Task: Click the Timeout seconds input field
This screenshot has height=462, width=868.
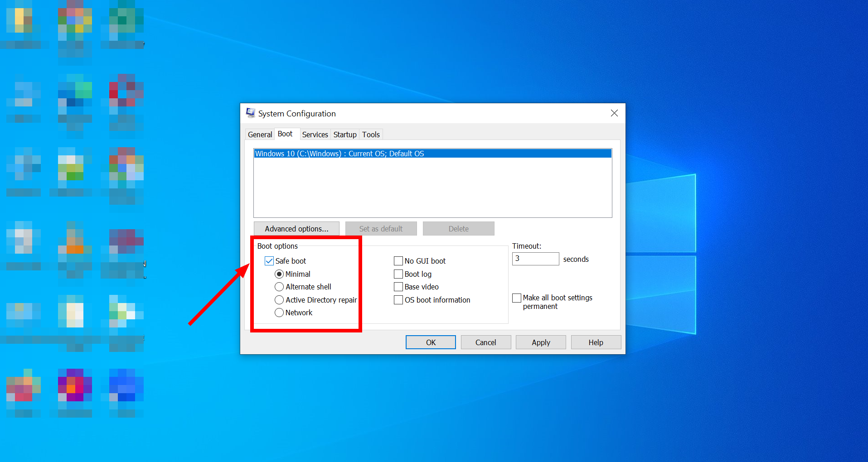Action: coord(535,259)
